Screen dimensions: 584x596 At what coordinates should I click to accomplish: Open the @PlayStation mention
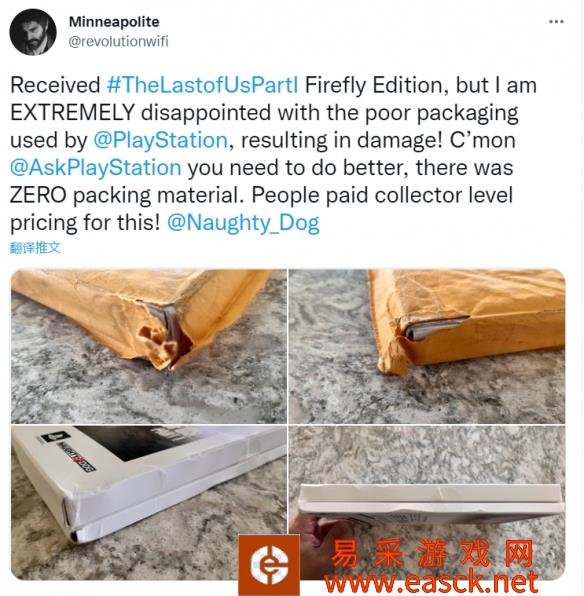point(160,140)
